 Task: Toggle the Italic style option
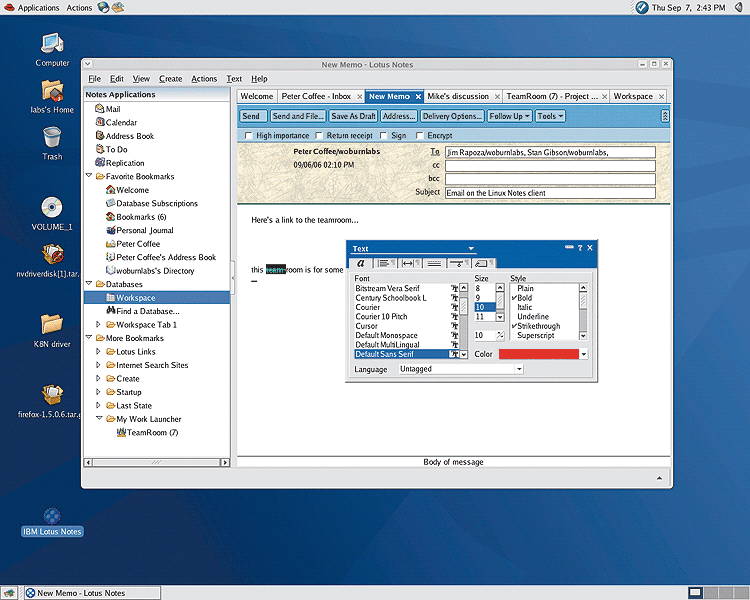(x=524, y=307)
